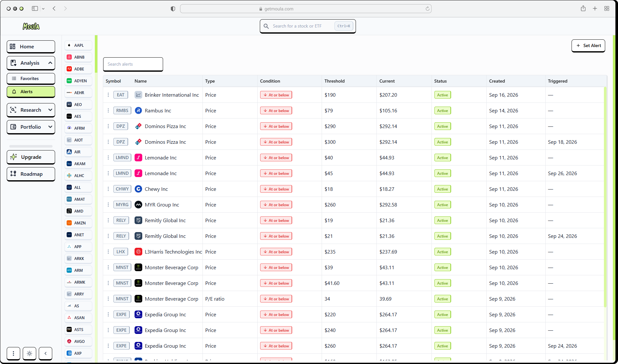
Task: Expand the Research section
Action: point(31,110)
